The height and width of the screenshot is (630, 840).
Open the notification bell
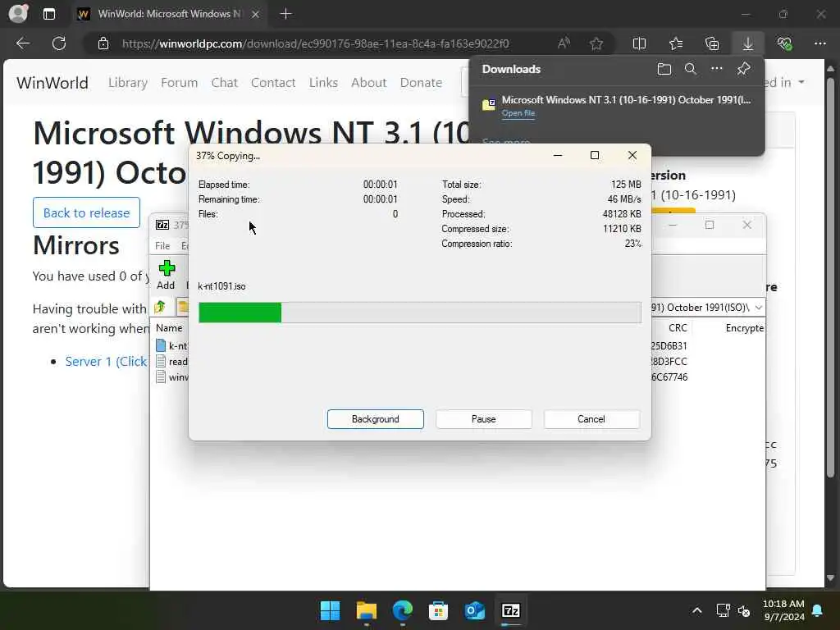pos(818,610)
